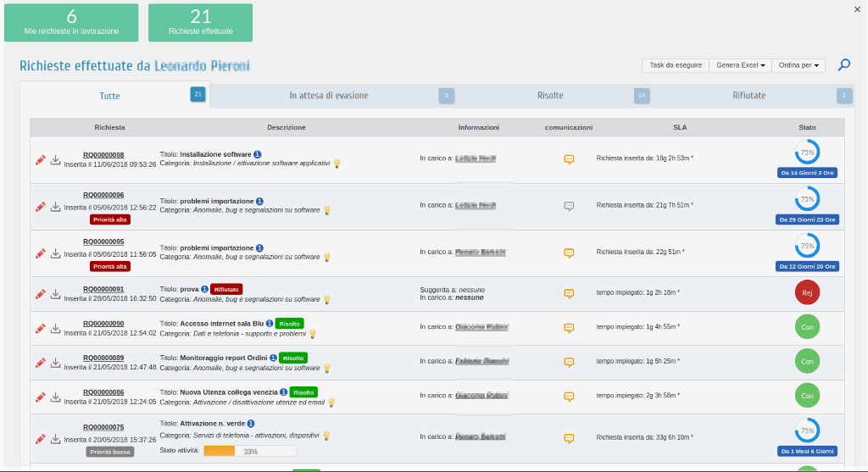Click info icon beside Attivazione n. verde
Viewport: 868px width, 472px height.
coord(252,423)
